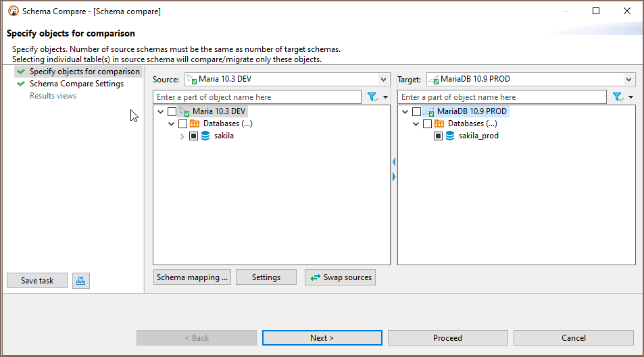Check the Maria 10.3 DEV checkbox
Viewport: 644px width, 357px height.
[x=172, y=111]
